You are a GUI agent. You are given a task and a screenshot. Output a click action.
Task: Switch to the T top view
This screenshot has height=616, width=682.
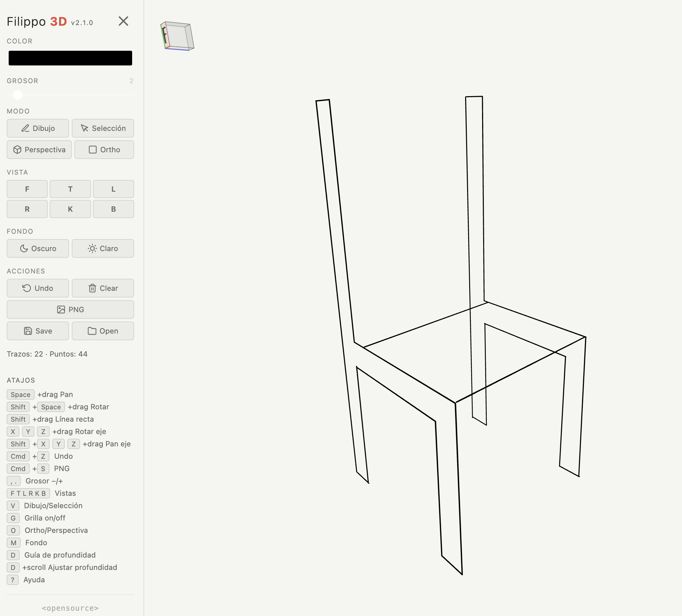70,189
